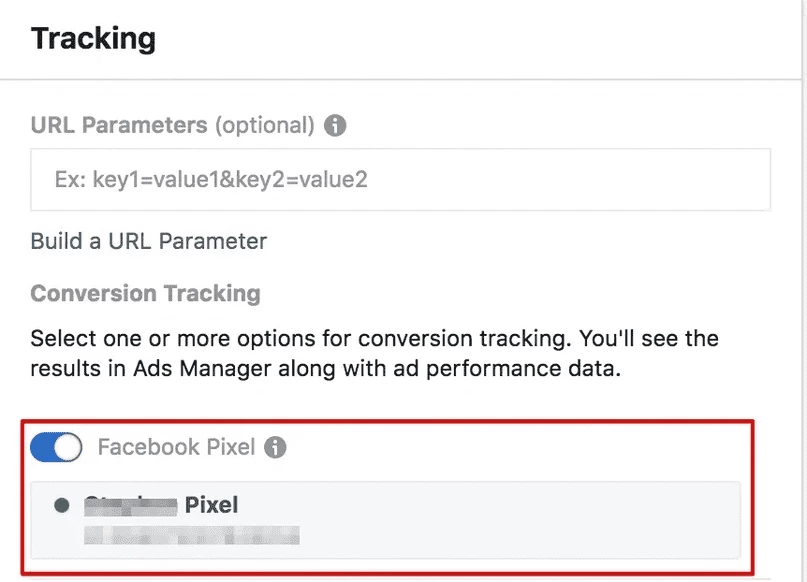The height and width of the screenshot is (582, 807).
Task: Click the blurred pixel name text
Action: [131, 505]
